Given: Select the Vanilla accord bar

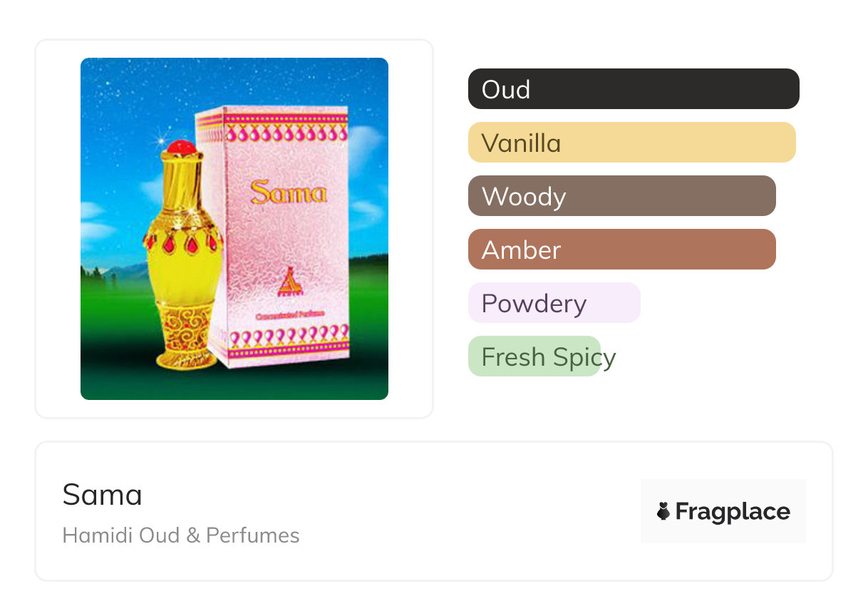Looking at the screenshot, I should [631, 143].
